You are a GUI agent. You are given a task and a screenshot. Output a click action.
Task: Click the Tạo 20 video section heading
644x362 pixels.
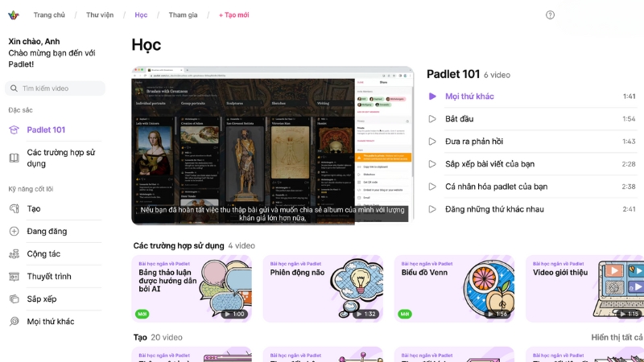(158, 337)
